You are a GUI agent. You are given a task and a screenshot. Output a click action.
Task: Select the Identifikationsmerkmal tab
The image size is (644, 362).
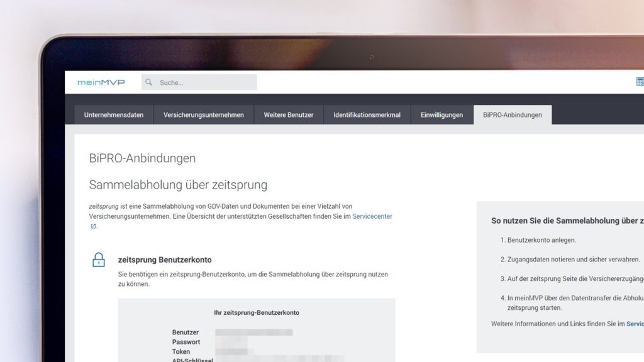point(367,115)
